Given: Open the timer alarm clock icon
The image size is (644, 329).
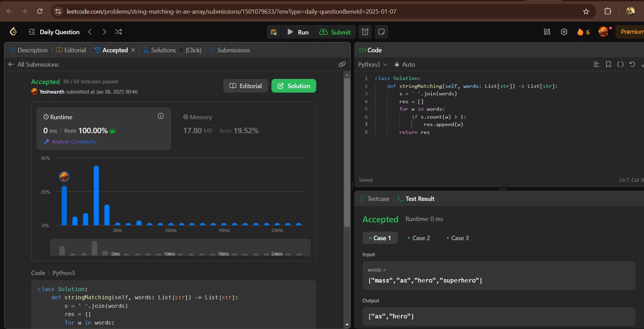Looking at the screenshot, I should coord(365,32).
